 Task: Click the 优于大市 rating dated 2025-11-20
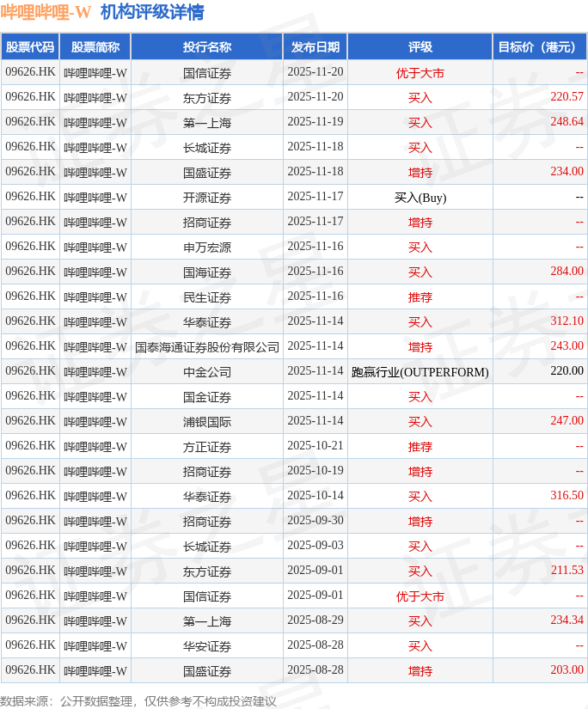coord(420,73)
